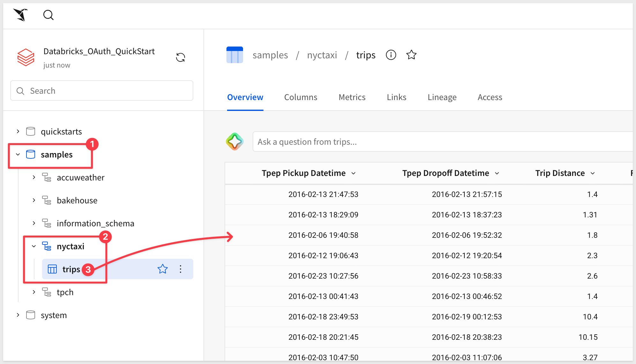Click the search magnifier icon in top bar
636x364 pixels.
48,15
